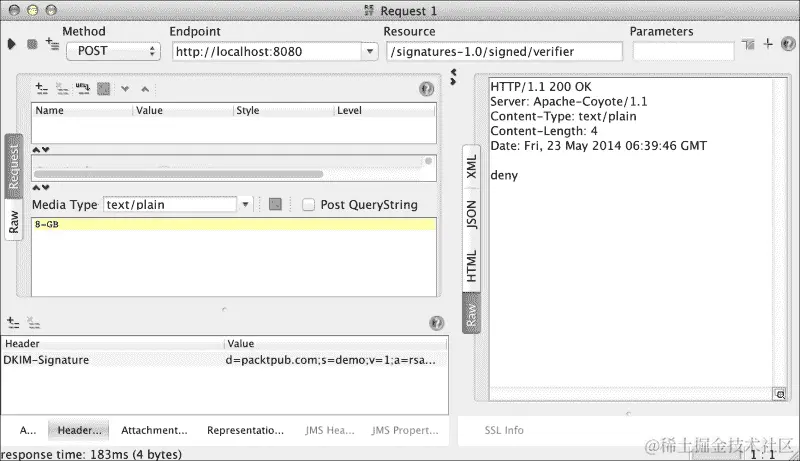Move selected parameter down
The image size is (800, 461).
click(125, 89)
